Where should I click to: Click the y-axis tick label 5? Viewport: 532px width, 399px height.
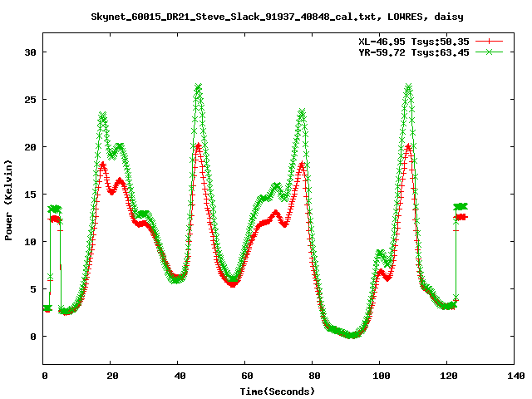click(33, 289)
